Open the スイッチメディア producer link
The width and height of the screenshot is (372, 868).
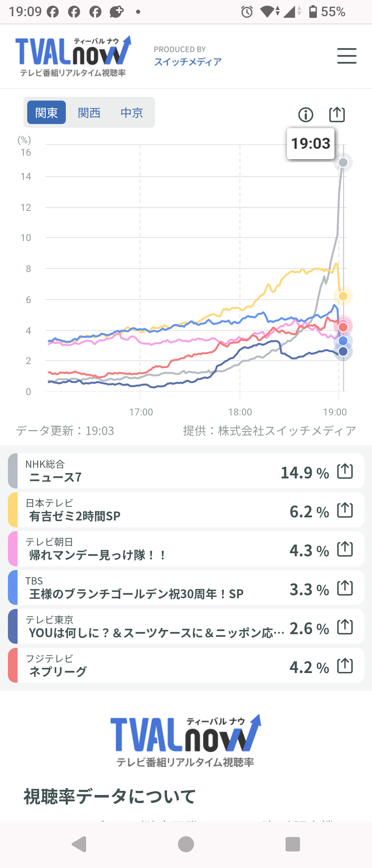[x=188, y=62]
